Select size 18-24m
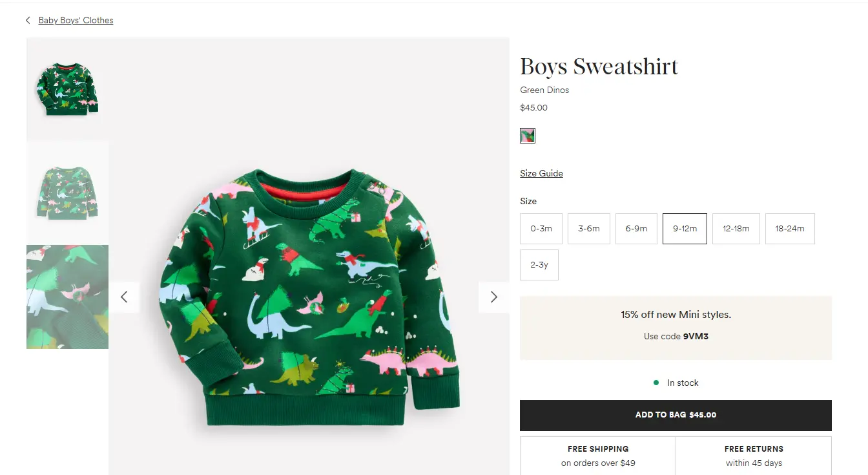The image size is (868, 475). tap(790, 228)
